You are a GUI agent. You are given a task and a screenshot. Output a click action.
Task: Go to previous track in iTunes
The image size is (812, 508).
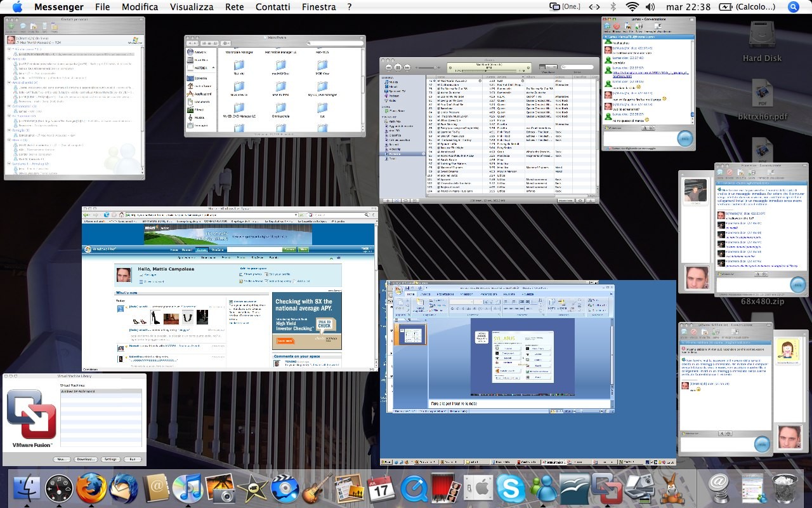(389, 67)
